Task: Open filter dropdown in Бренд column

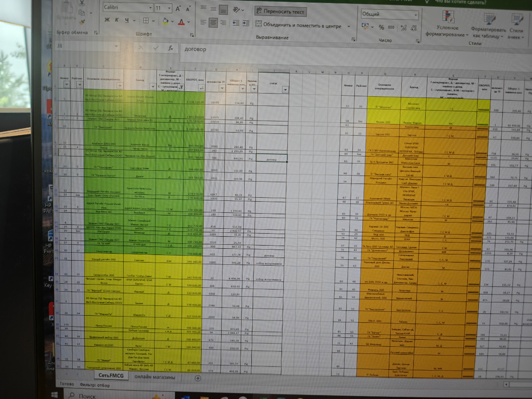Action: click(153, 86)
